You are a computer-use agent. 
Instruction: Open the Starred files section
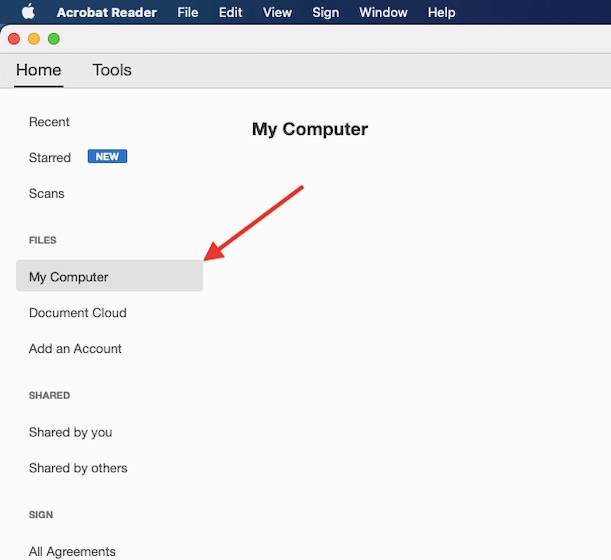[50, 157]
